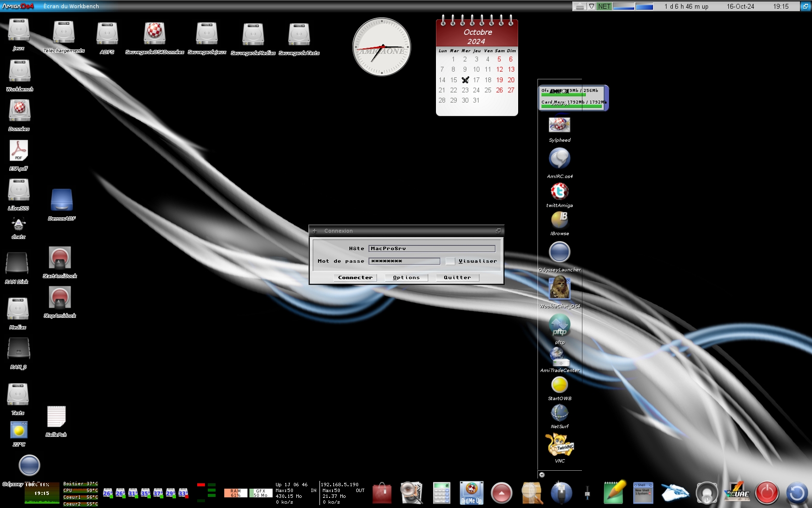Image resolution: width=812 pixels, height=508 pixels.
Task: Open the Tests drive icon
Action: click(x=18, y=395)
